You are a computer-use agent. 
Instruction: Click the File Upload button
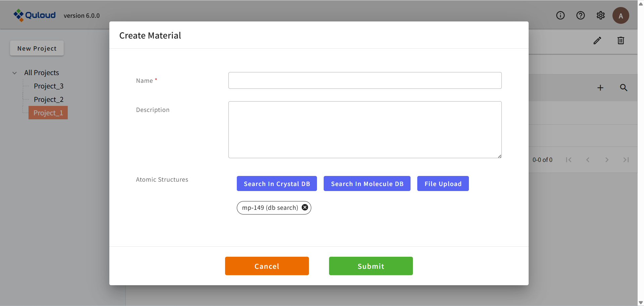(443, 184)
